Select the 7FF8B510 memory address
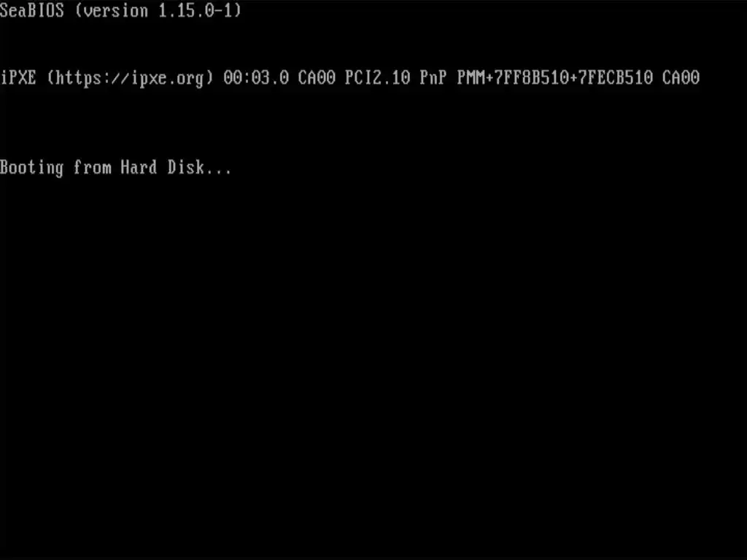 (532, 77)
